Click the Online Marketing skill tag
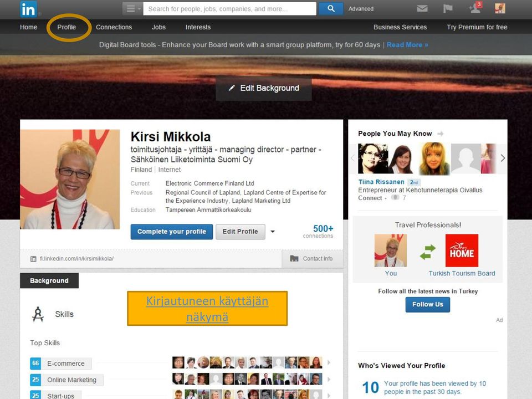This screenshot has width=532, height=399. pos(72,380)
